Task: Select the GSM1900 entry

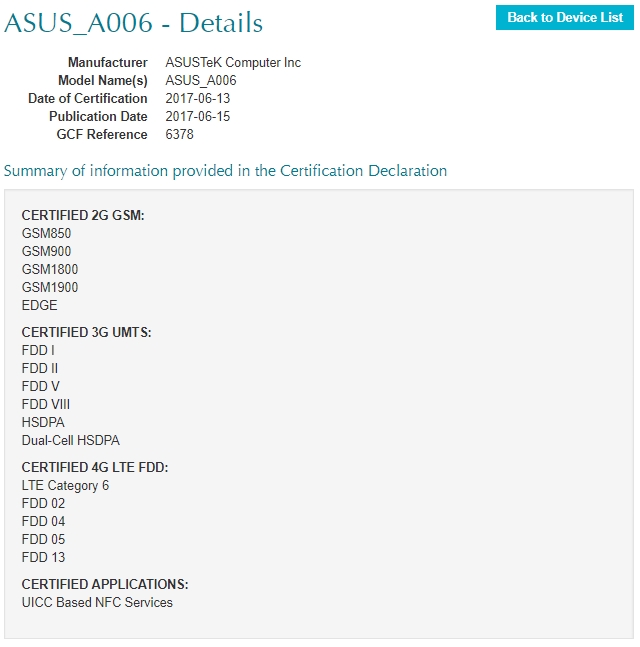Action: click(x=50, y=287)
